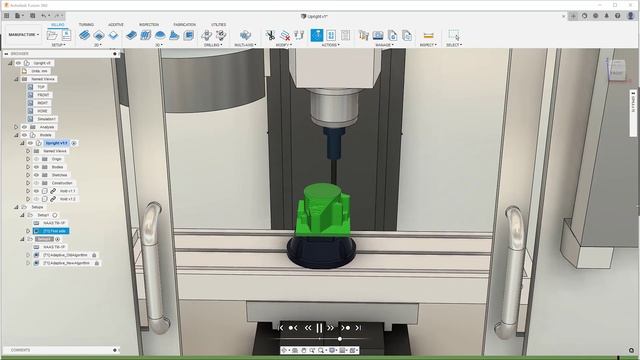Jump to simulation start

pyautogui.click(x=281, y=328)
